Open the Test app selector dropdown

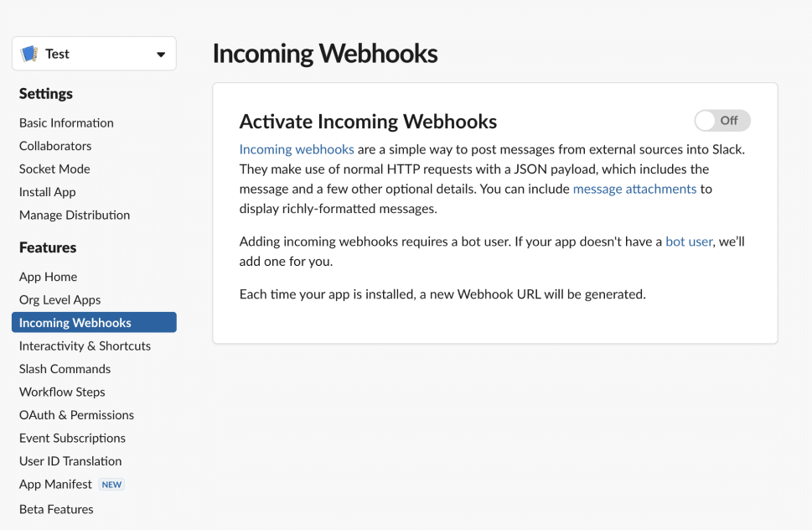(160, 55)
